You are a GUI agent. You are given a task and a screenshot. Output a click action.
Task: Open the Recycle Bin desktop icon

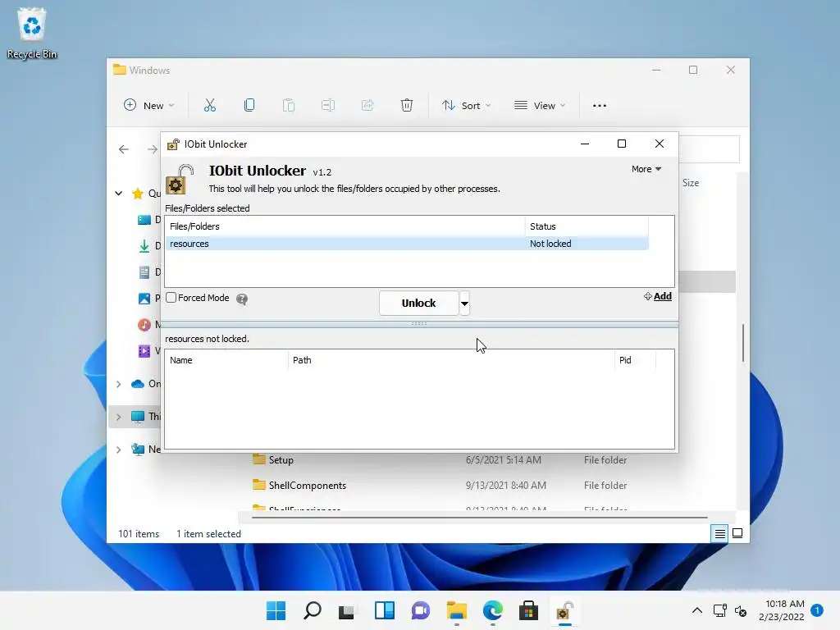pos(32,34)
